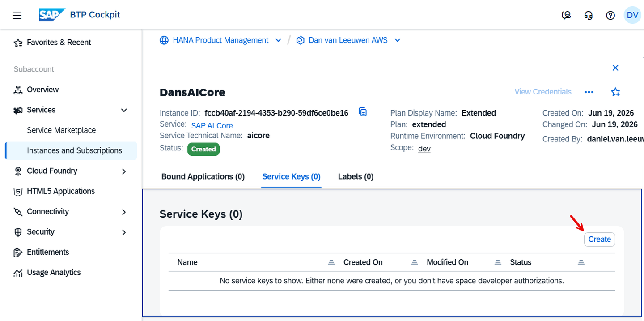Open the feedback chat icon
Image resolution: width=644 pixels, height=321 pixels.
coord(566,15)
